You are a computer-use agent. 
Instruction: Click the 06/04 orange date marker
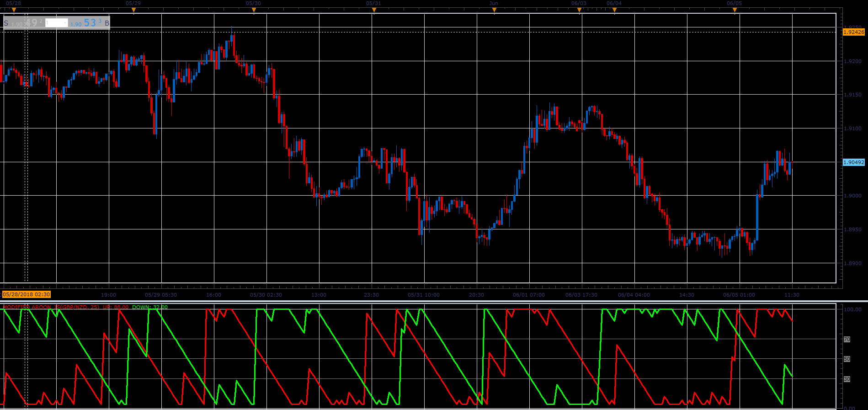[614, 10]
